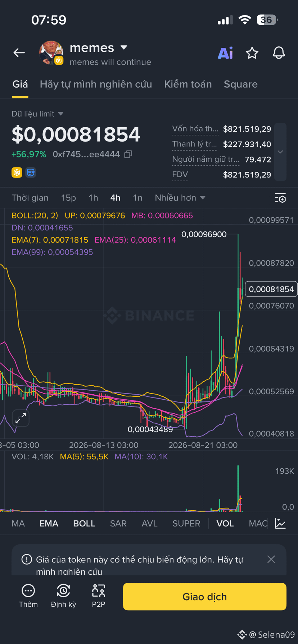Tap the memes token avatar
The image size is (298, 644).
click(x=51, y=53)
